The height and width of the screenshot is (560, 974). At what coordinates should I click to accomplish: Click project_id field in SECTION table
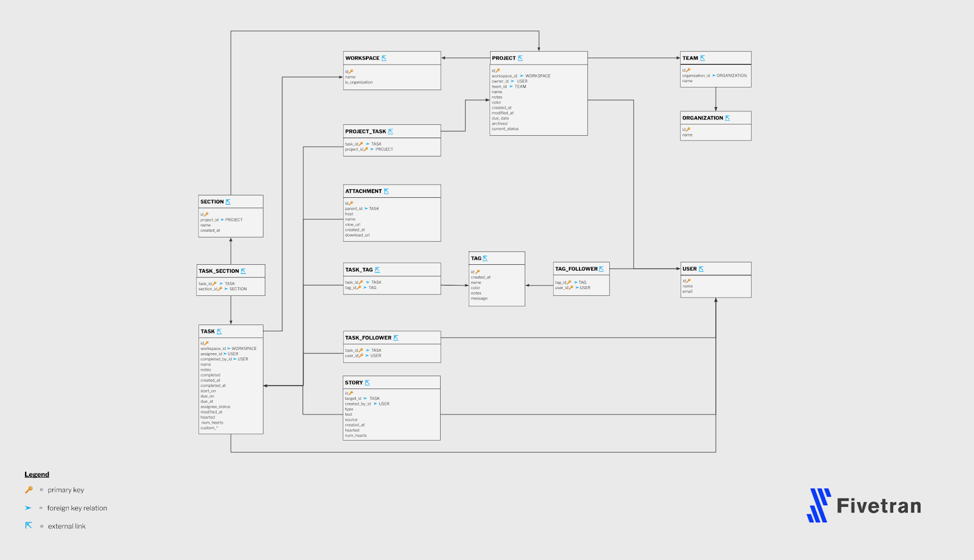click(x=209, y=220)
